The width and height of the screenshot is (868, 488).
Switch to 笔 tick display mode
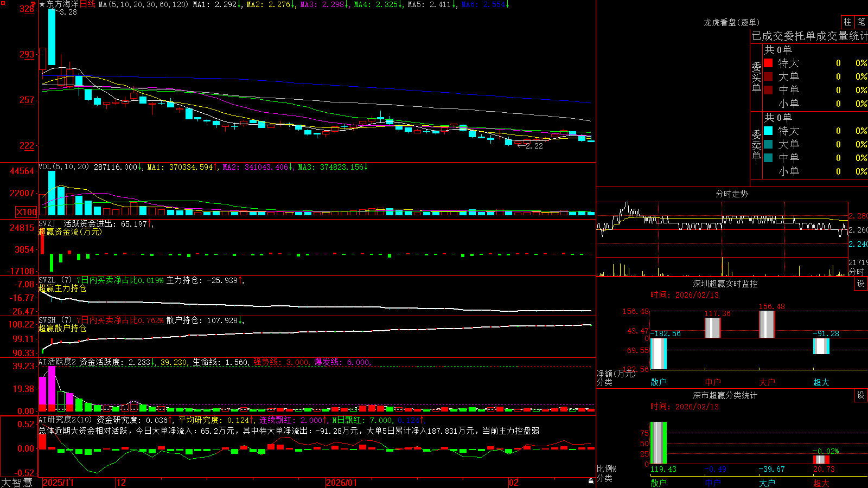click(x=861, y=22)
